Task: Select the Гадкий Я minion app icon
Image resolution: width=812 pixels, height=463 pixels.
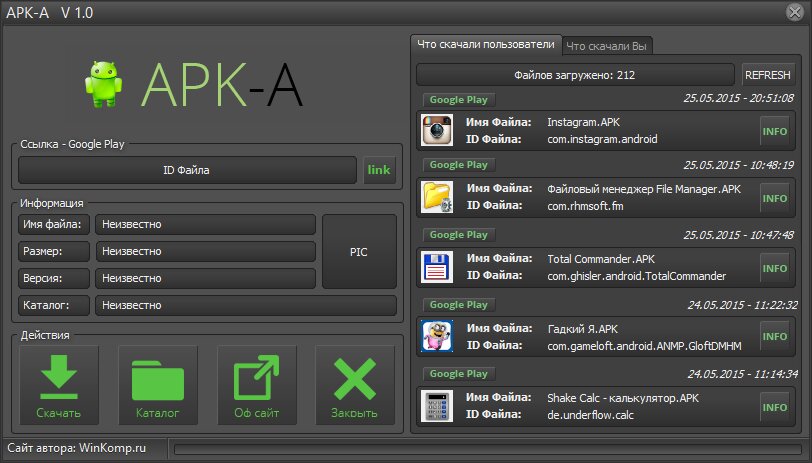Action: (x=437, y=336)
